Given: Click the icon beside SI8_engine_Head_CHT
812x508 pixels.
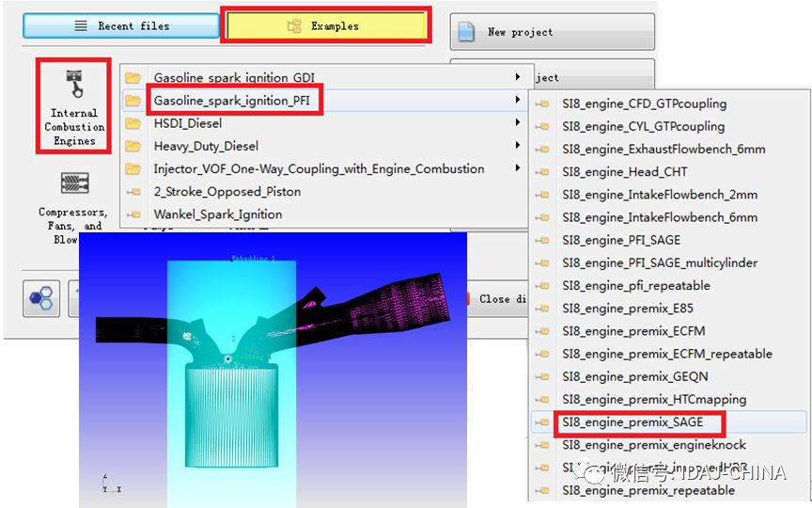Looking at the screenshot, I should pos(542,172).
